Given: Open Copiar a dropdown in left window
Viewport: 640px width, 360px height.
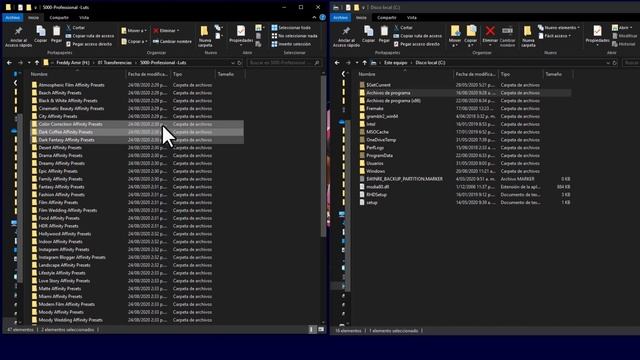Looking at the screenshot, I should click(x=134, y=41).
